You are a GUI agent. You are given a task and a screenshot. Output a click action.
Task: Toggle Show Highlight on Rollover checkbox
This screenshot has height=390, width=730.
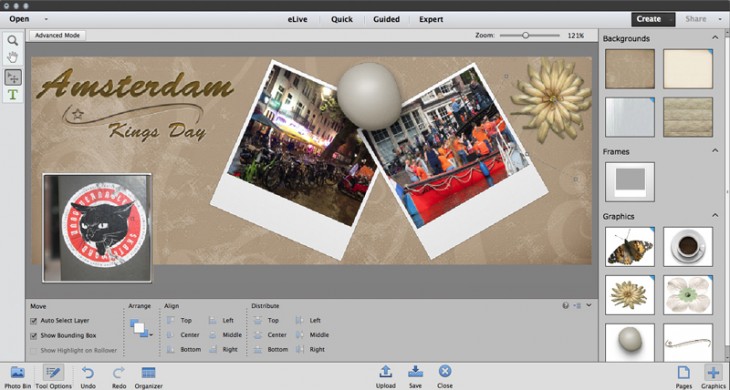point(34,350)
